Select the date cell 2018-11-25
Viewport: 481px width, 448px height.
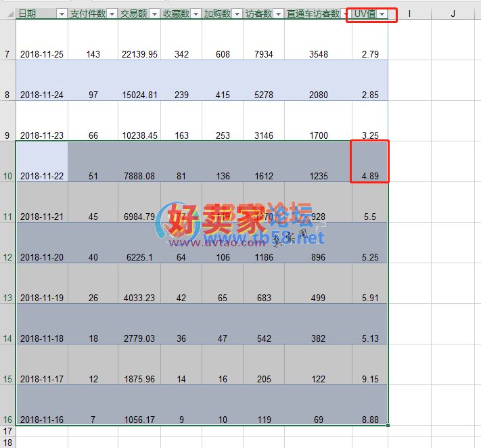point(42,54)
